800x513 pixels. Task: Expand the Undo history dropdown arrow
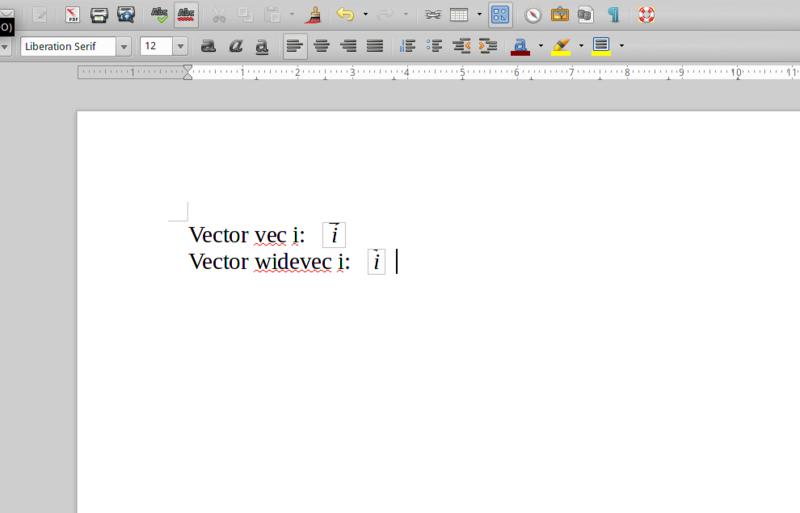[365, 15]
